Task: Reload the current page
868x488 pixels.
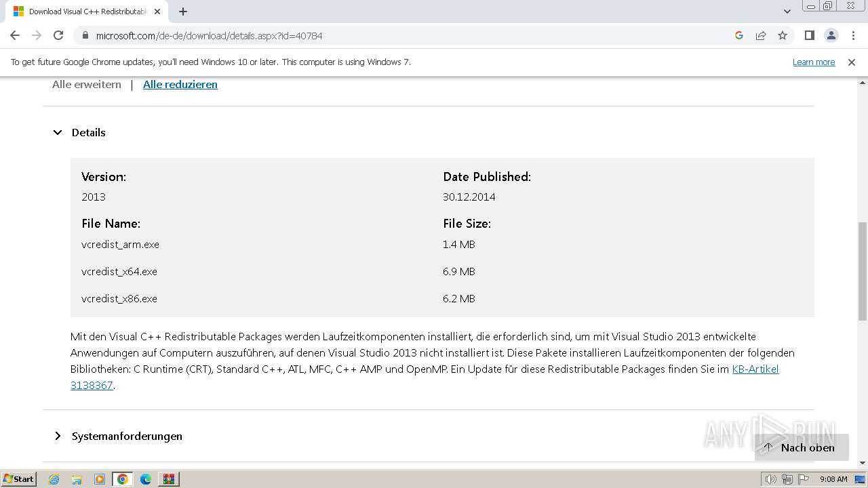Action: pyautogui.click(x=58, y=35)
